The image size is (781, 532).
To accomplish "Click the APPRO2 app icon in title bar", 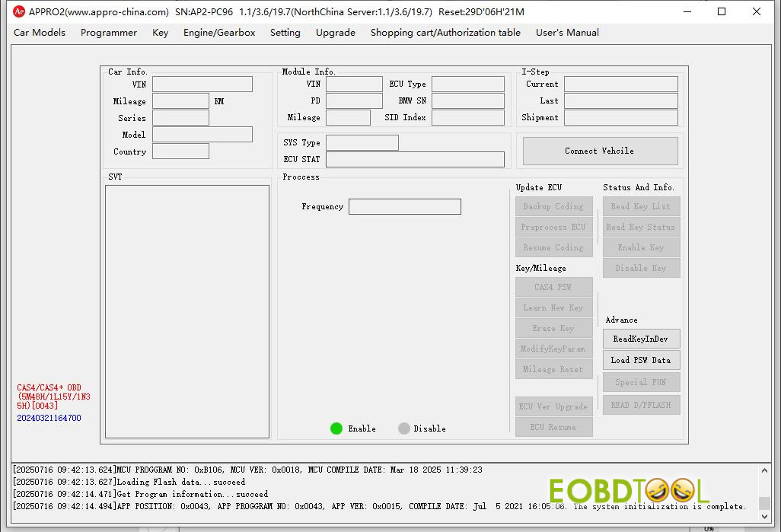I will (19, 11).
